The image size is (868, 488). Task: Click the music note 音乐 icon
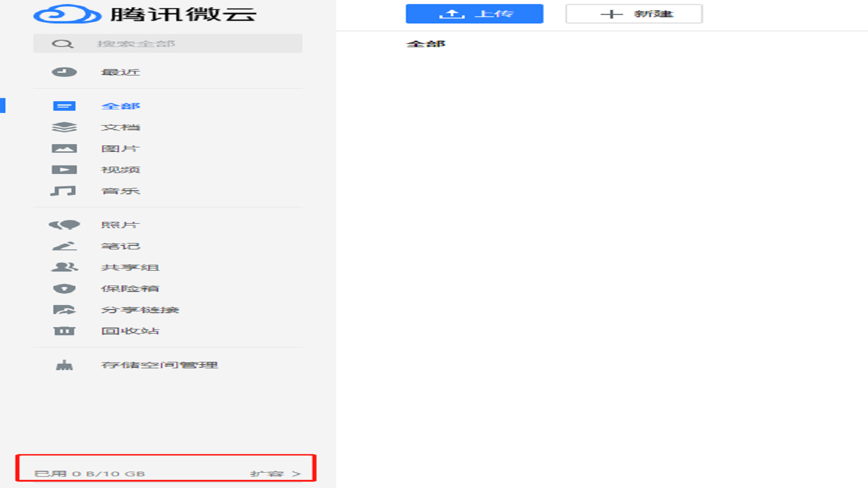point(63,191)
